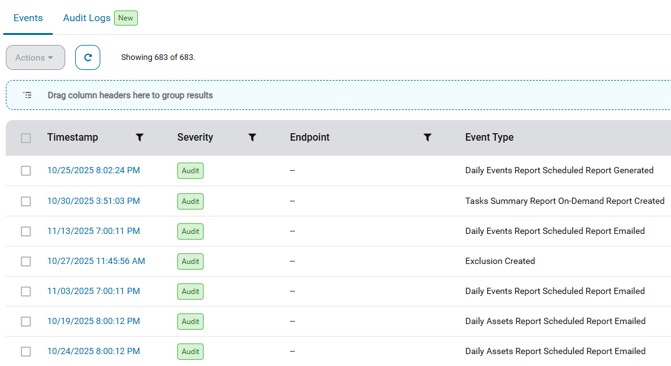The width and height of the screenshot is (671, 366).
Task: Select the Events tab
Action: point(28,18)
